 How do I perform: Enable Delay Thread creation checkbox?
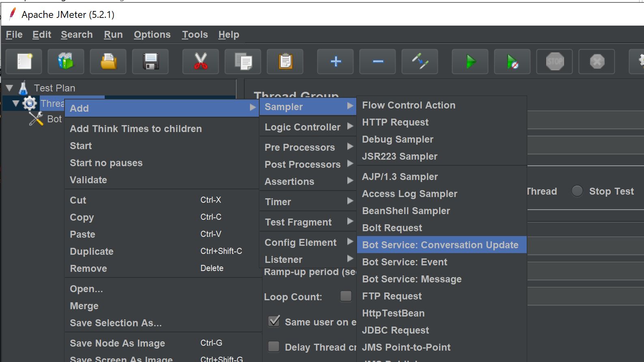point(274,347)
